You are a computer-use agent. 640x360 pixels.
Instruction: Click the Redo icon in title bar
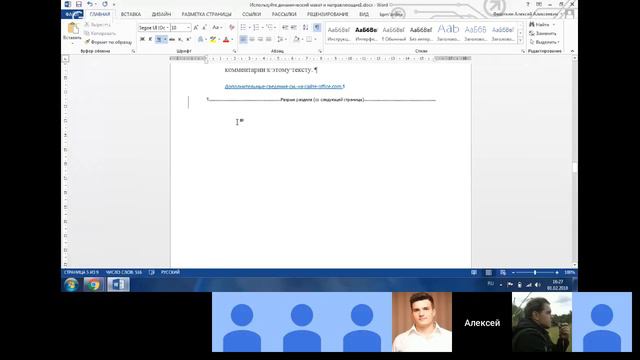pos(105,4)
